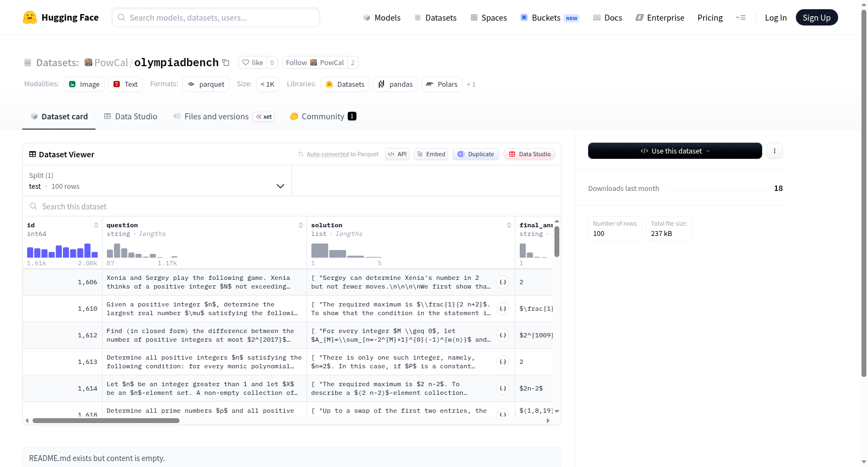Select the Datasets library tag
Screen dimensions: 868x467
click(x=345, y=84)
